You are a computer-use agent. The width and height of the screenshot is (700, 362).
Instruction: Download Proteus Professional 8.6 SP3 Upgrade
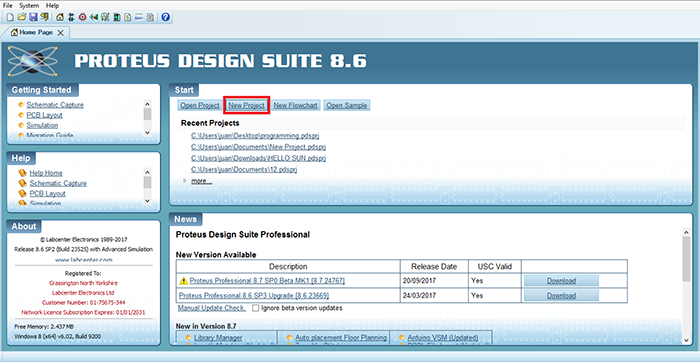click(561, 295)
